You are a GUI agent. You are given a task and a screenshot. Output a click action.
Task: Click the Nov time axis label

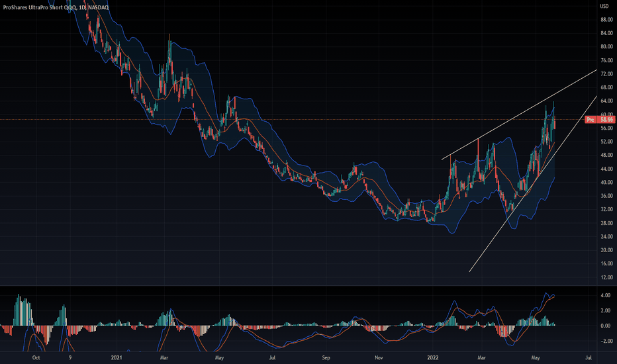point(379,357)
